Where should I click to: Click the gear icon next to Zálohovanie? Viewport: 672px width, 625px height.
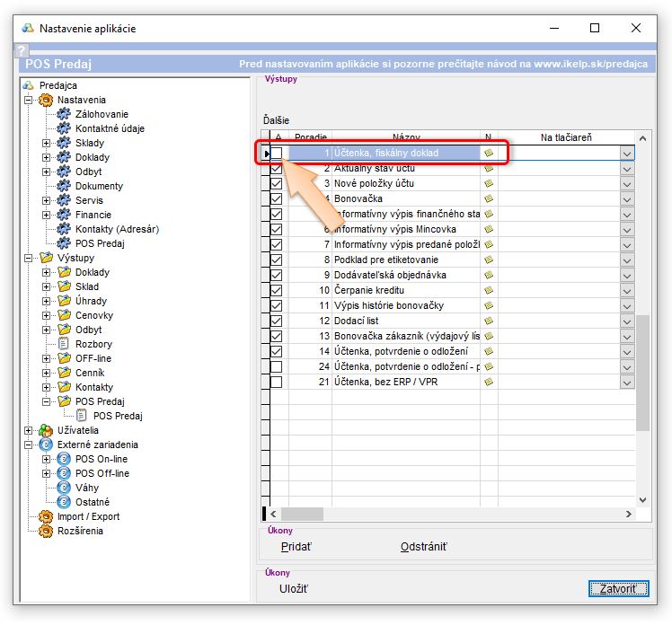coord(64,114)
